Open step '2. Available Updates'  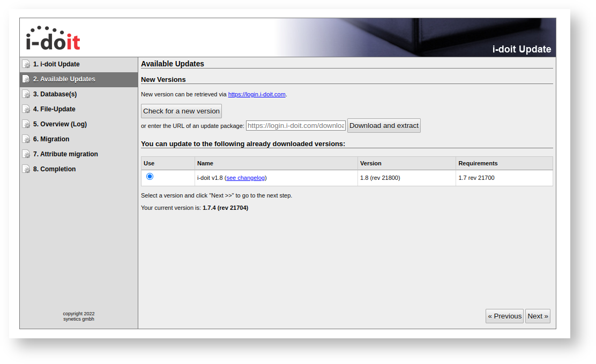click(x=79, y=79)
